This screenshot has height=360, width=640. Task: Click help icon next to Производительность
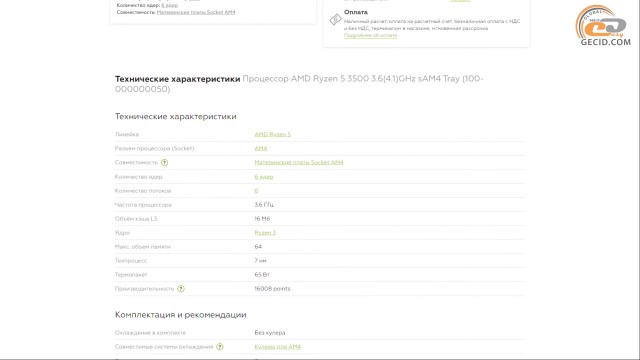[181, 289]
